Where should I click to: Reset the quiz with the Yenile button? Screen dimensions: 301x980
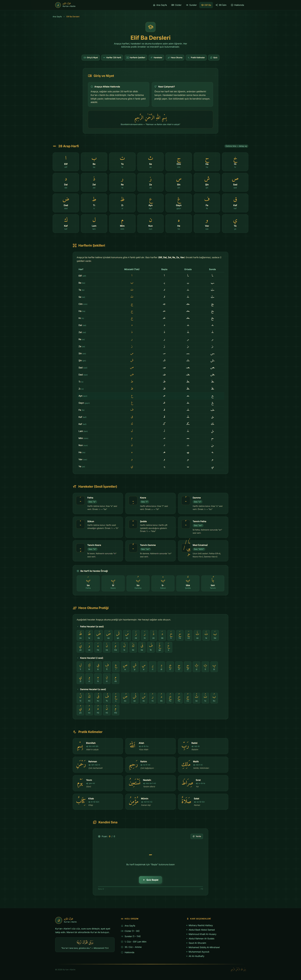tap(197, 836)
